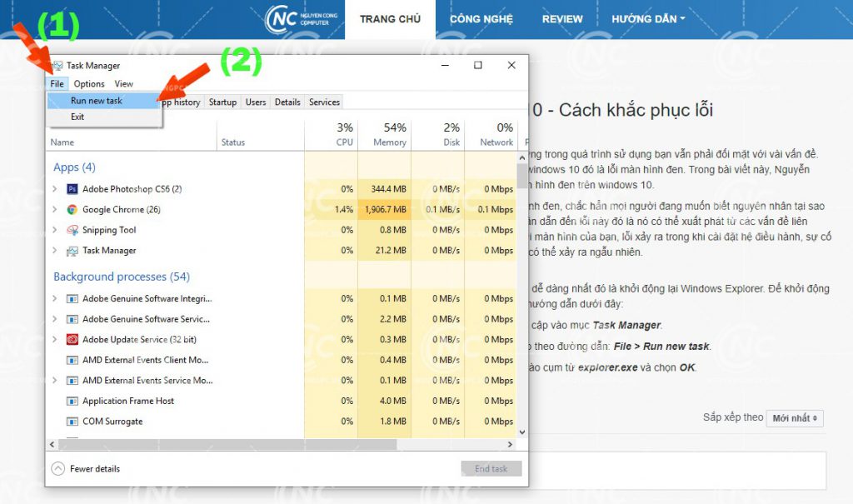Click the COM Surrogate icon
The image size is (853, 504).
point(72,422)
